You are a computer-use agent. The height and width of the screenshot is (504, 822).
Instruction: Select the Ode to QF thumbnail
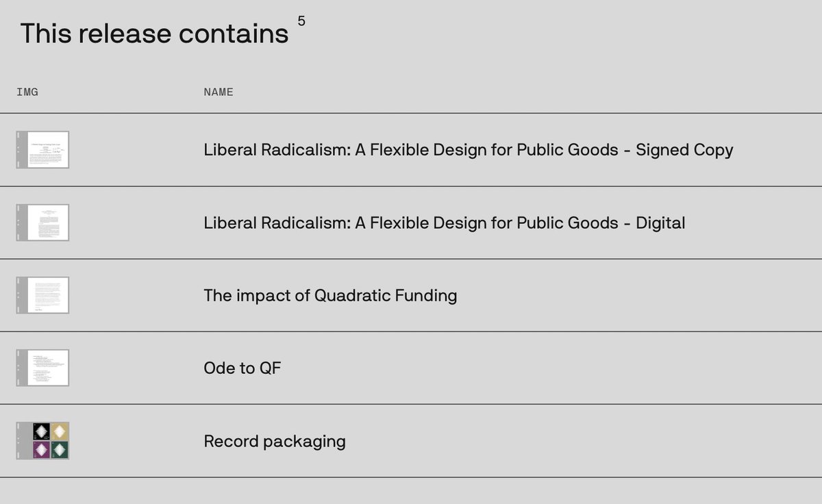click(42, 368)
